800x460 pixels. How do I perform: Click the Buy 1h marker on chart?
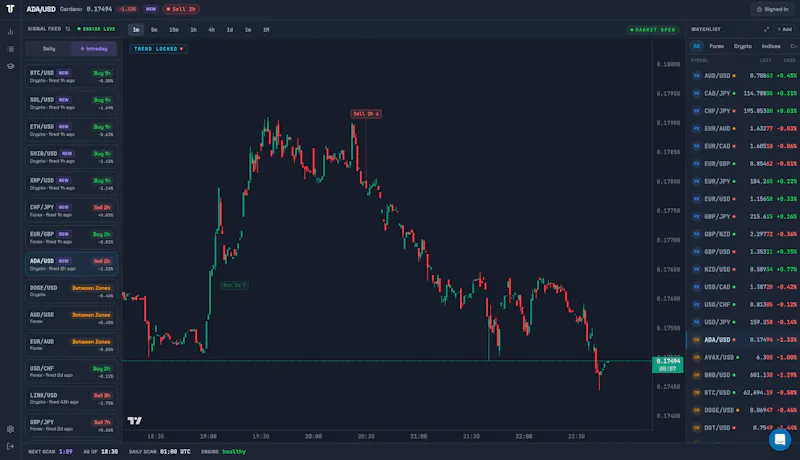pyautogui.click(x=235, y=285)
